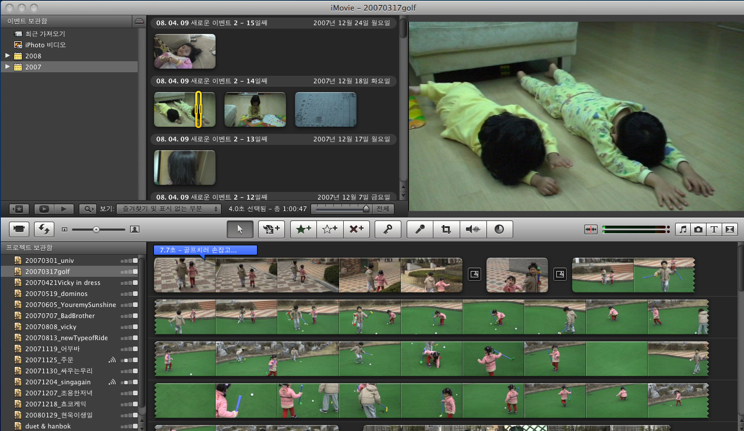This screenshot has height=431, width=744.
Task: Open the video adjustments circle button
Action: [499, 229]
